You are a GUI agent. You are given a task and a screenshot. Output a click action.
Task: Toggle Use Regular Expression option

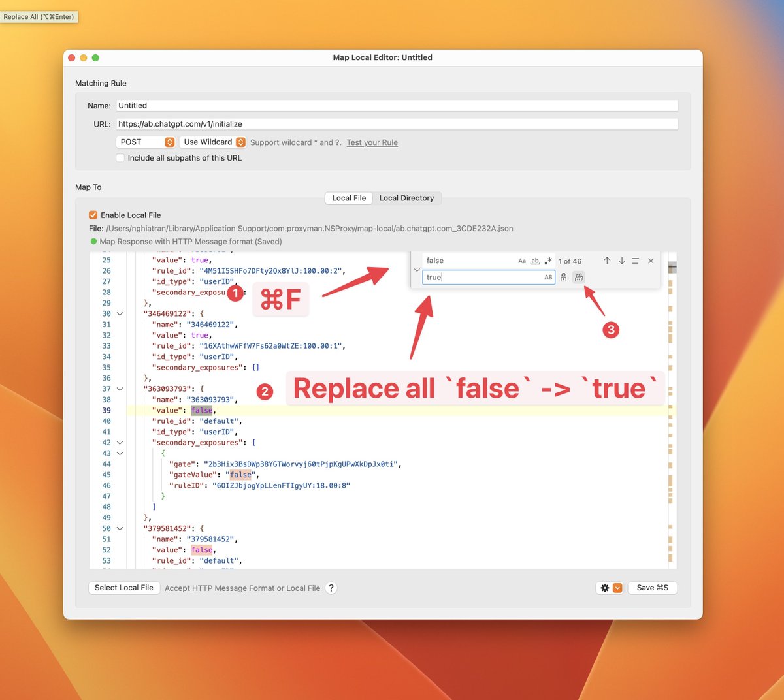548,261
